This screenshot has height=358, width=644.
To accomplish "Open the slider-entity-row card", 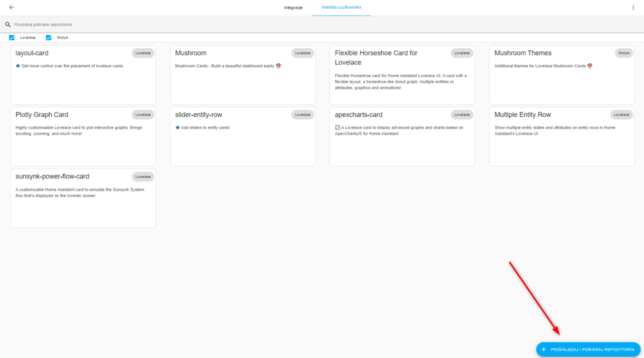I will 243,136.
